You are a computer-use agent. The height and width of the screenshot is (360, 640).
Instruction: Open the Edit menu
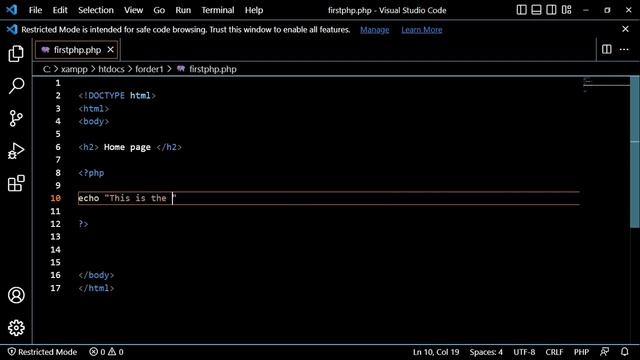coord(60,10)
